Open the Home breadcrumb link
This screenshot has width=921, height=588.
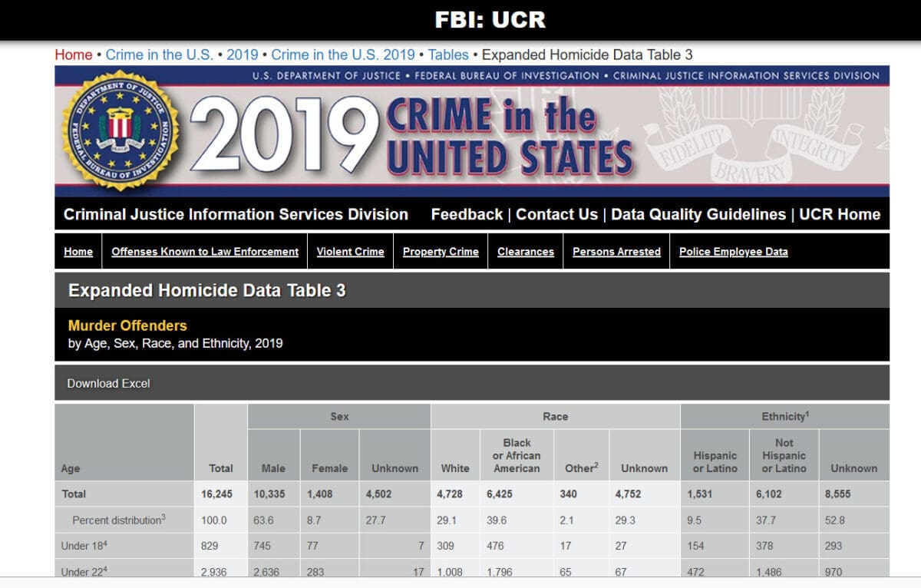click(74, 55)
